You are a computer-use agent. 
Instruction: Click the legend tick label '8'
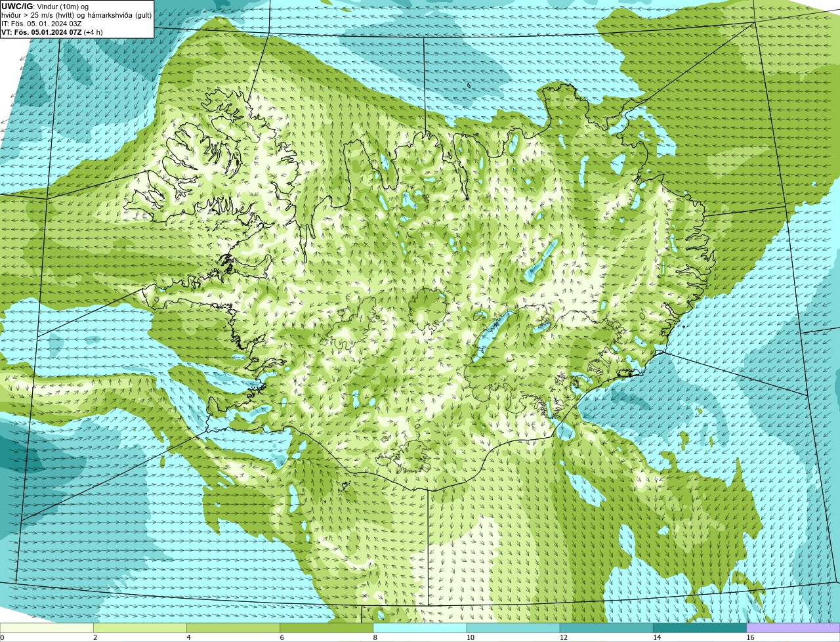point(375,637)
